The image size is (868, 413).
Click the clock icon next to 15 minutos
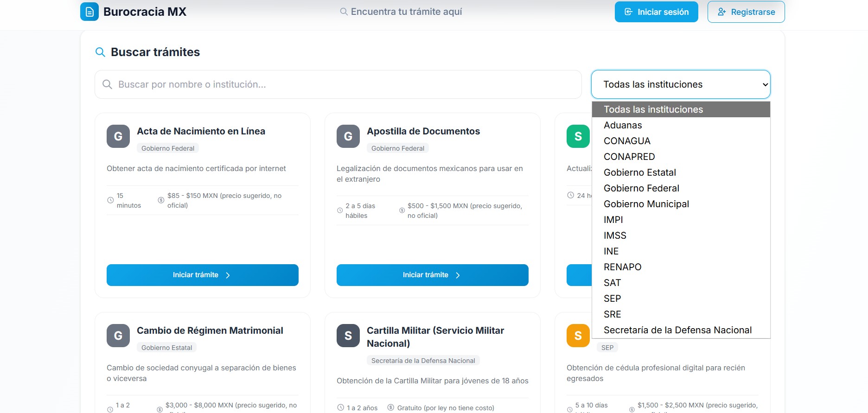point(110,200)
